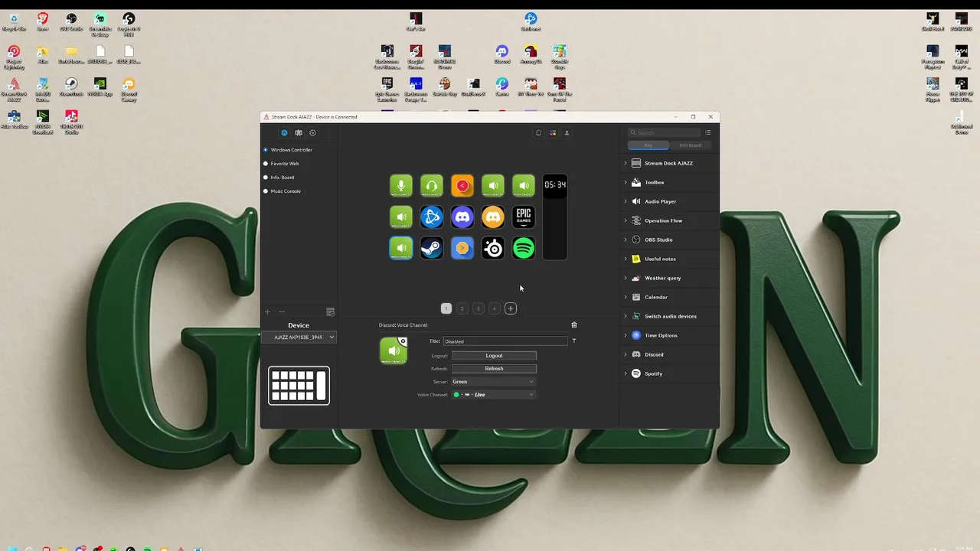Open the user account icon

(x=567, y=132)
